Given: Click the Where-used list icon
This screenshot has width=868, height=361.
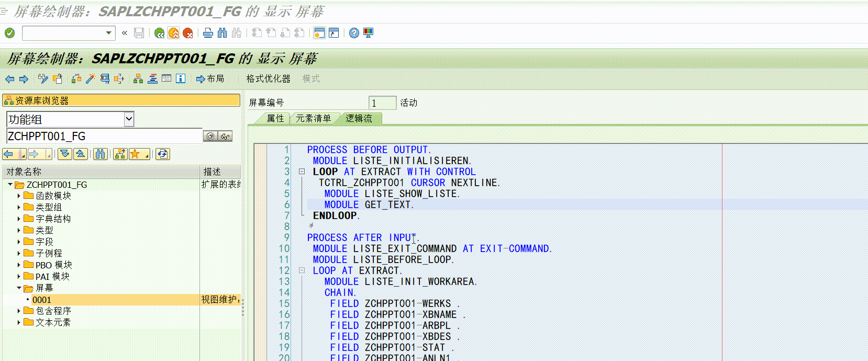Looking at the screenshot, I should [119, 79].
